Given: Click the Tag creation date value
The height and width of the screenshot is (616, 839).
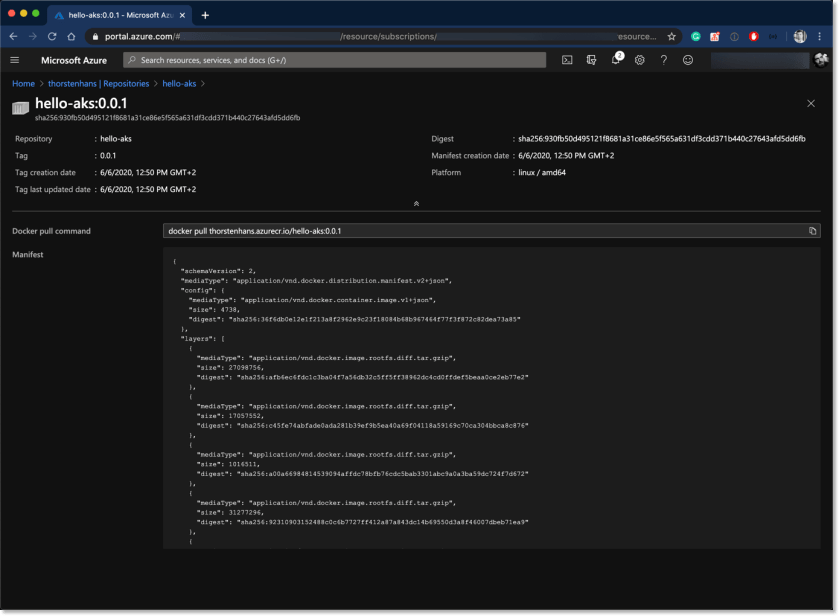Looking at the screenshot, I should [x=148, y=172].
